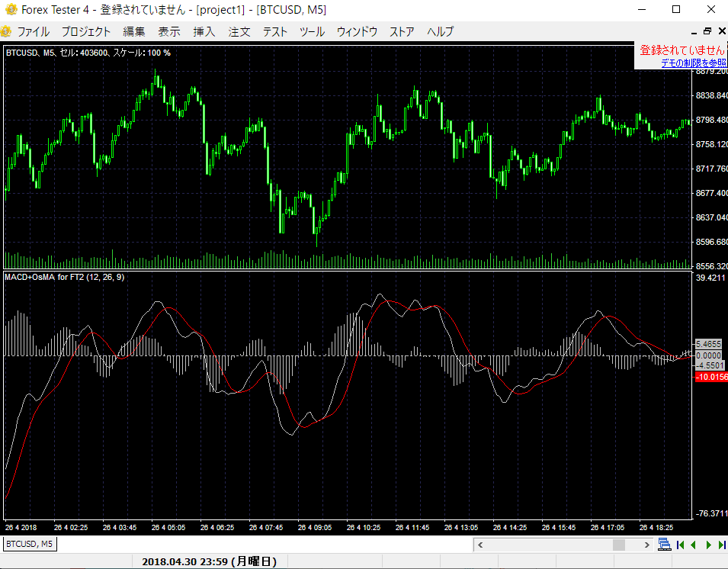Viewport: 728px width, 569px height.
Task: Open the ウィンドウ menu
Action: coord(357,31)
